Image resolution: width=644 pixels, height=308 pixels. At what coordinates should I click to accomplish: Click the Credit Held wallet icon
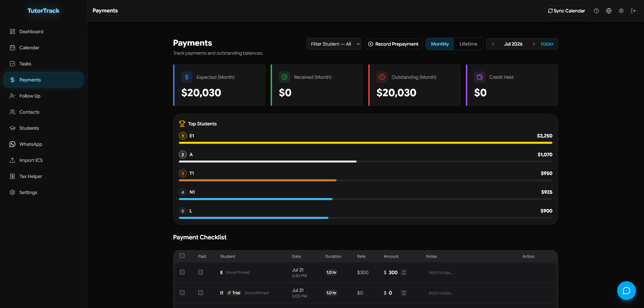[x=480, y=77]
